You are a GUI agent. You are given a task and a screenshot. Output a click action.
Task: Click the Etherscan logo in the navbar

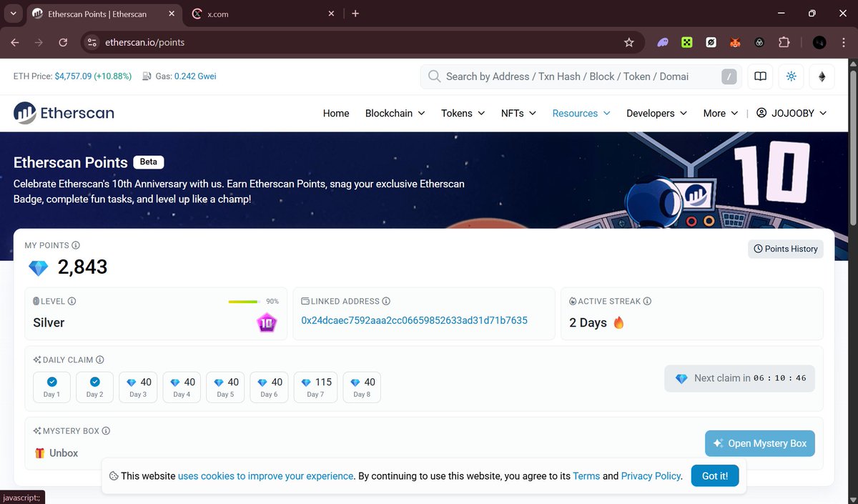(63, 113)
